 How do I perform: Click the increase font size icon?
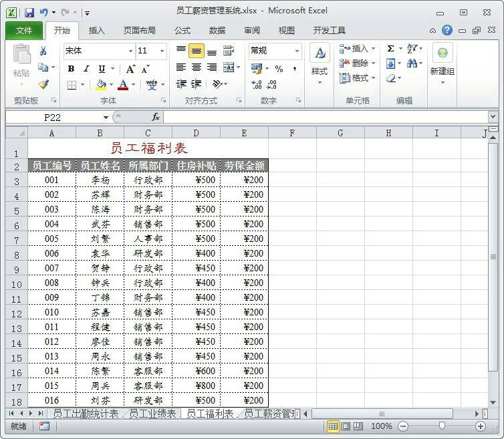click(130, 69)
